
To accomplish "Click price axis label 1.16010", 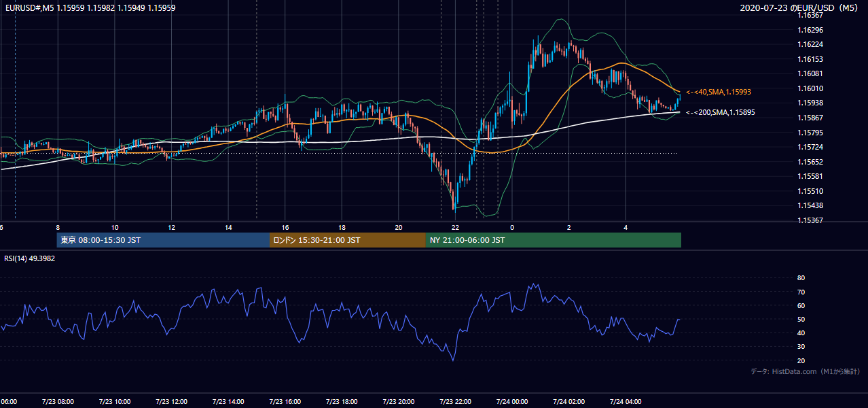I will click(810, 88).
